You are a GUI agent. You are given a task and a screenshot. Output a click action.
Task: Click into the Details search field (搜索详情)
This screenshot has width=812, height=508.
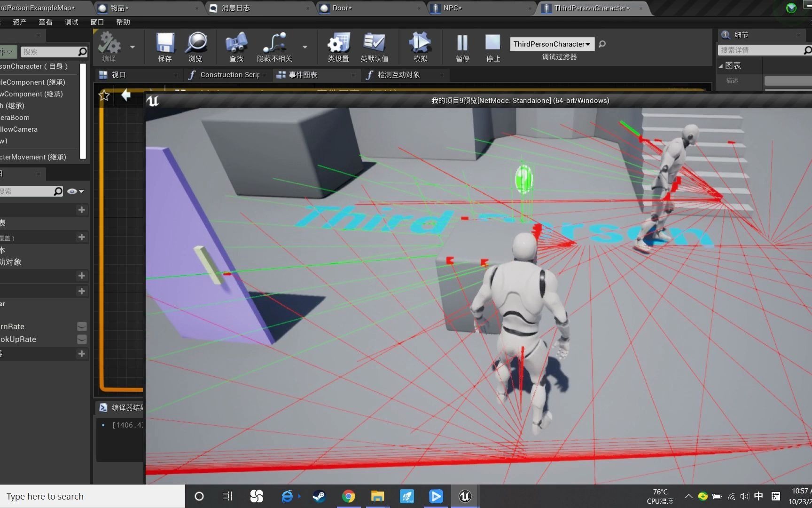[761, 50]
